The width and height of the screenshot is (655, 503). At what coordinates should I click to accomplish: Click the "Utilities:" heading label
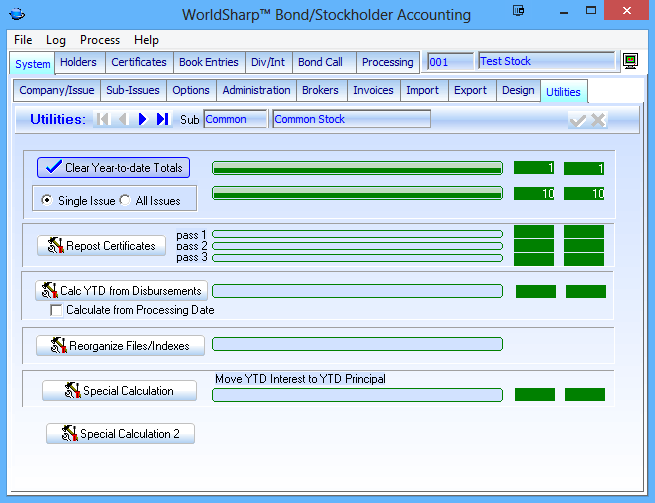[x=58, y=119]
